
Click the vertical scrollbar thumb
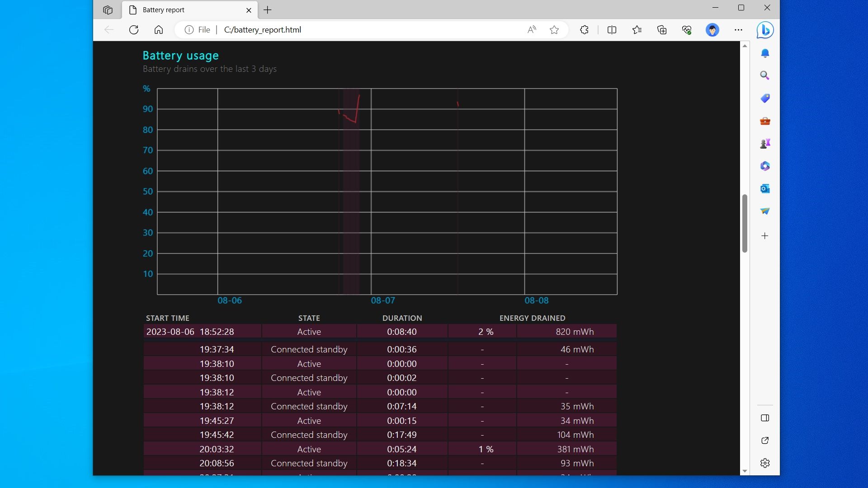click(x=745, y=224)
